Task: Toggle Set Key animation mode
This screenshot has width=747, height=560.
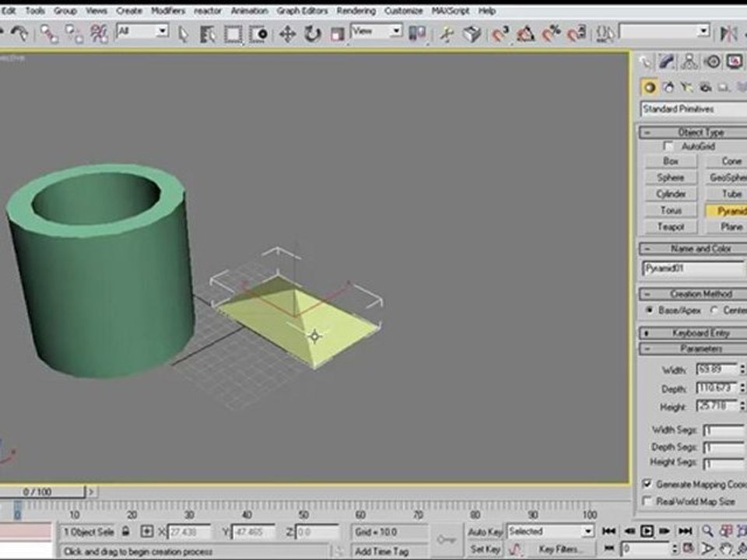Action: (485, 549)
